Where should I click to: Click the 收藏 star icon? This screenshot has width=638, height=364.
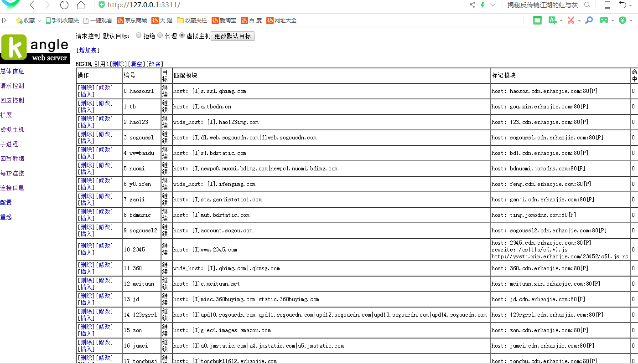pos(19,21)
